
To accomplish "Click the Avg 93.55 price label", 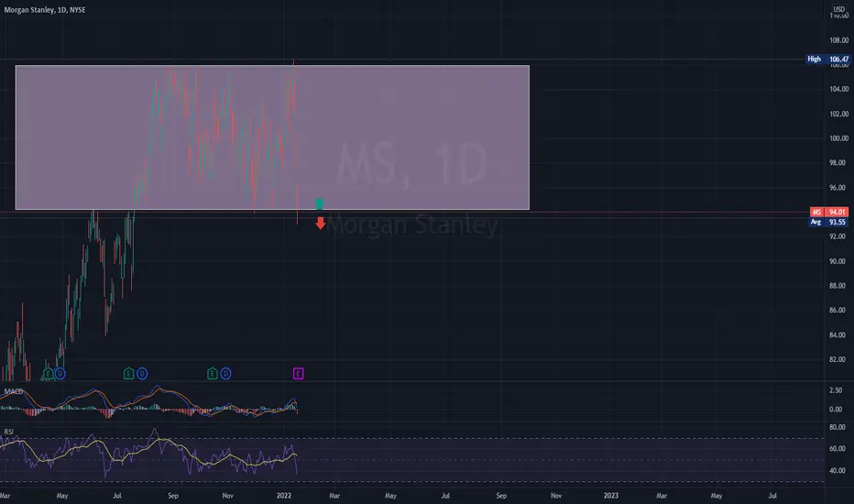I will [829, 222].
